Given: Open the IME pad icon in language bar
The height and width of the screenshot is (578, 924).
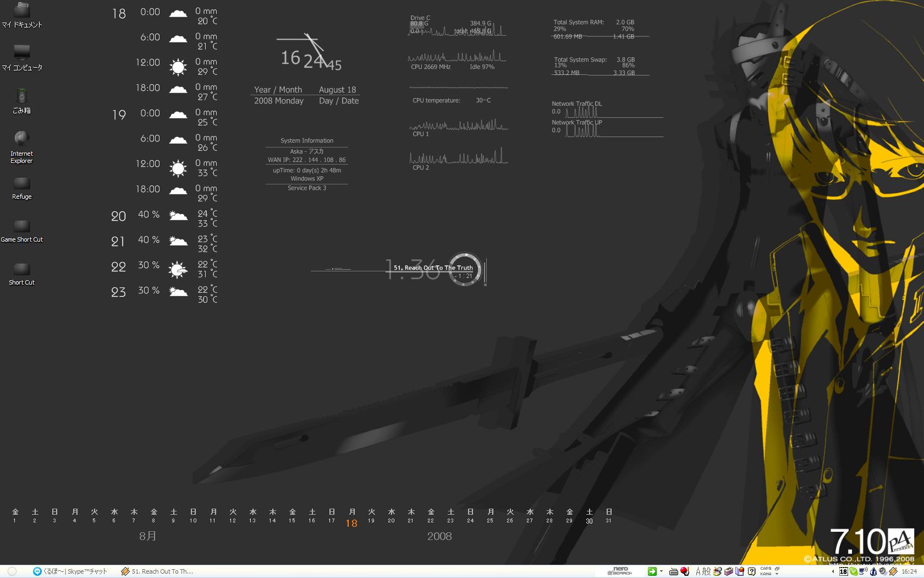Looking at the screenshot, I should (x=717, y=571).
